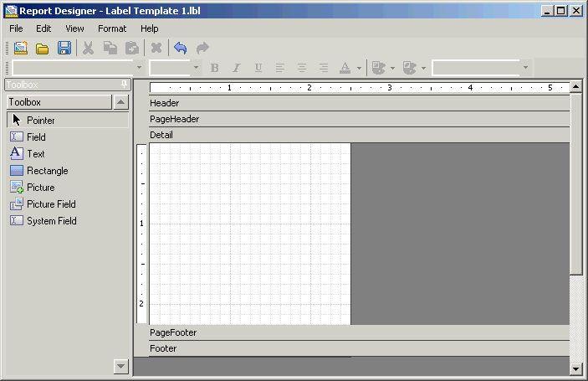This screenshot has height=381, width=588.
Task: Click inside the white Detail design grid
Action: 250,234
